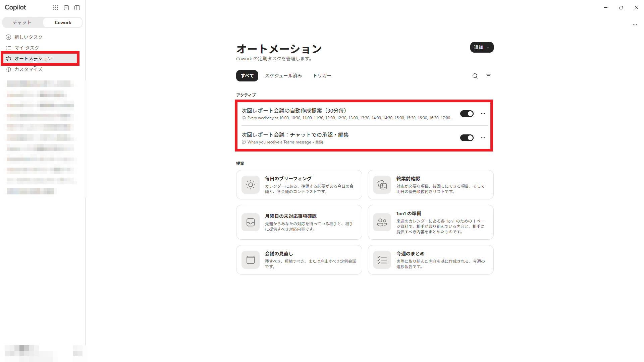The width and height of the screenshot is (644, 362).
Task: Choose the 今週のまとめ suggestion card
Action: pyautogui.click(x=430, y=260)
